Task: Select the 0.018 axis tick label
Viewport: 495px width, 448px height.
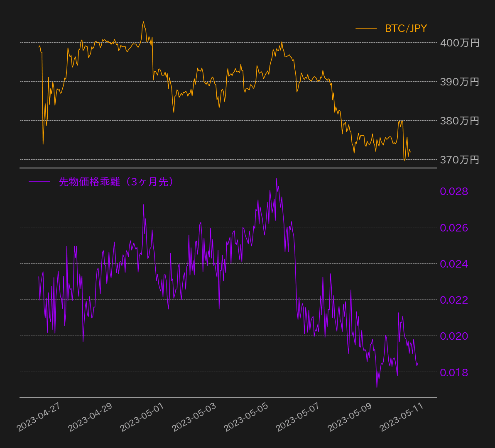Action: pyautogui.click(x=454, y=373)
